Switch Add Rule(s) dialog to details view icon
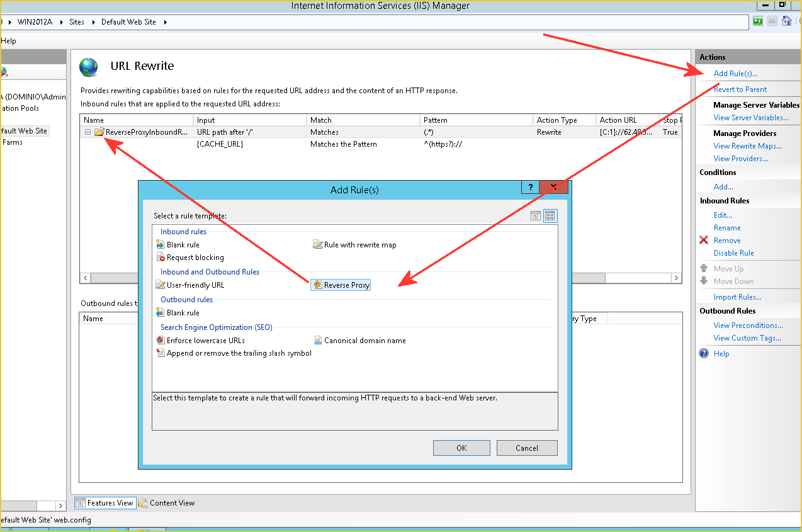This screenshot has height=532, width=802. (x=536, y=216)
